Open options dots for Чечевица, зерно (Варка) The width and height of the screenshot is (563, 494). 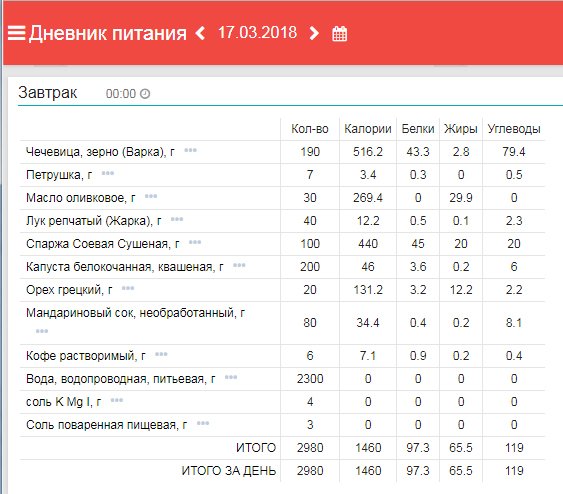190,150
